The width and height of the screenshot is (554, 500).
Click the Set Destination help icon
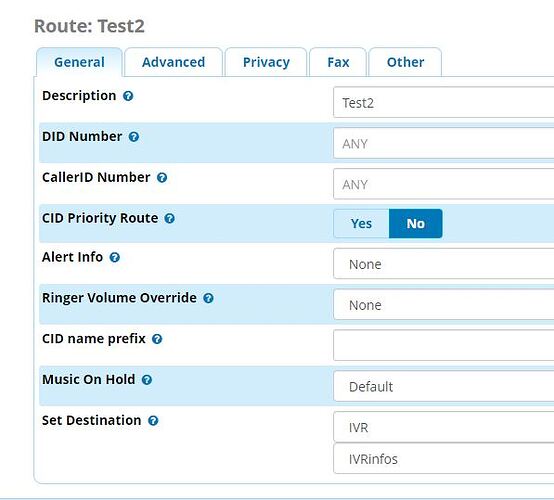(153, 421)
